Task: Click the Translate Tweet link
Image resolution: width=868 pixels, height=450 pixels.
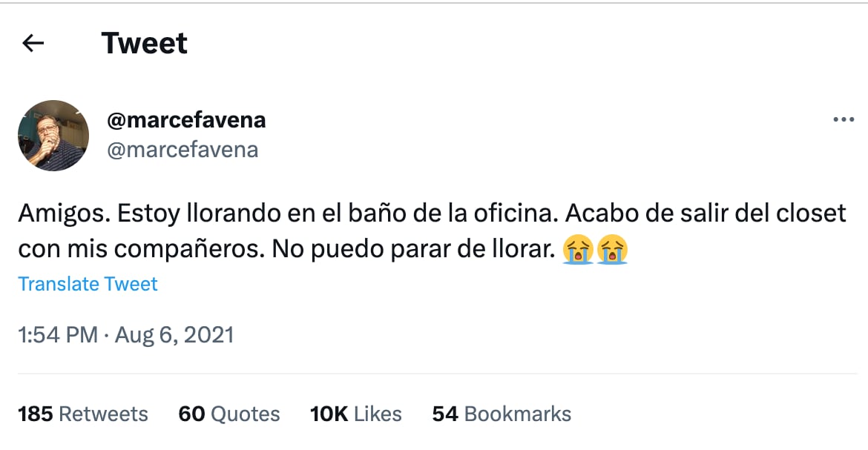Action: tap(88, 284)
